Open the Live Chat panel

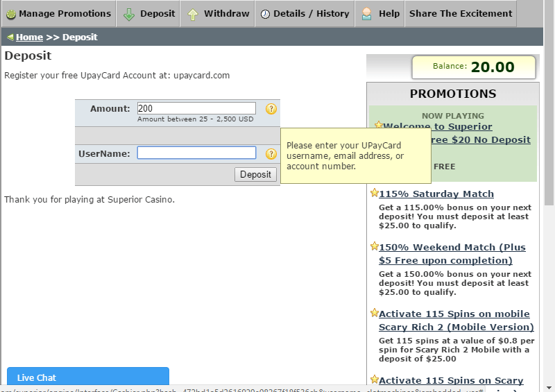(88, 376)
